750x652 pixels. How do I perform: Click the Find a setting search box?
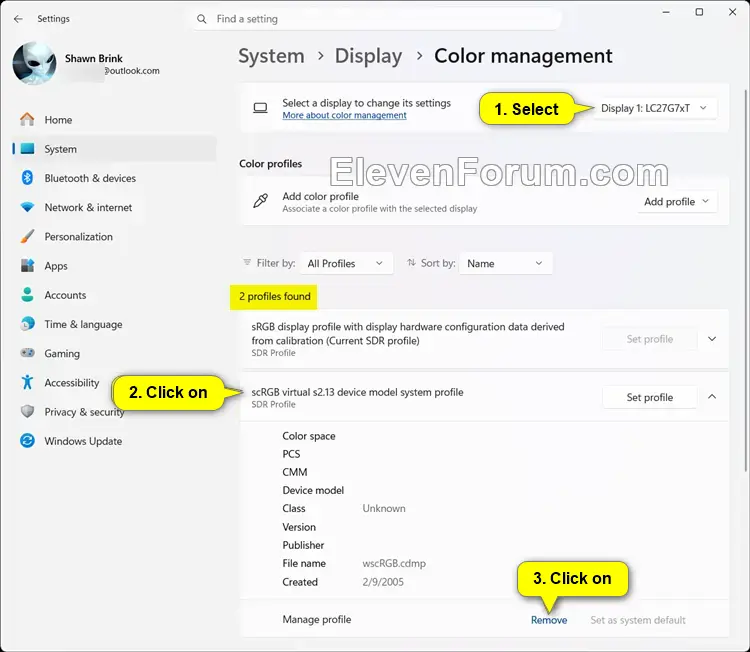(377, 19)
